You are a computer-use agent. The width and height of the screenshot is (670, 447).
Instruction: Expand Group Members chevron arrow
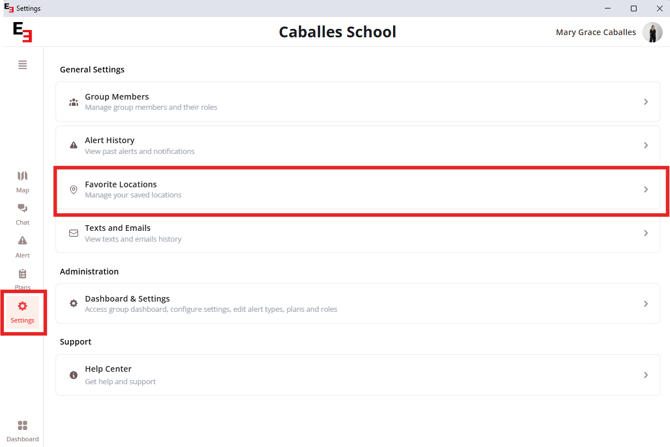click(646, 102)
